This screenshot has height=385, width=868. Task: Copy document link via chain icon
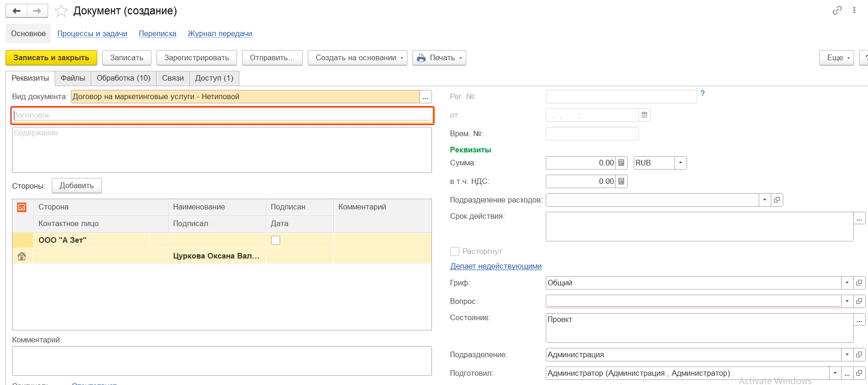click(x=837, y=10)
